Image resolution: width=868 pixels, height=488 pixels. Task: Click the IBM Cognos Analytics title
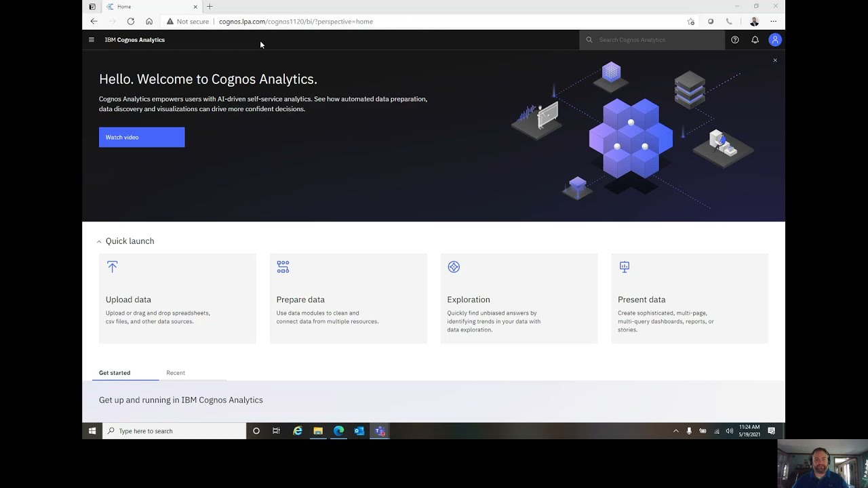[135, 40]
